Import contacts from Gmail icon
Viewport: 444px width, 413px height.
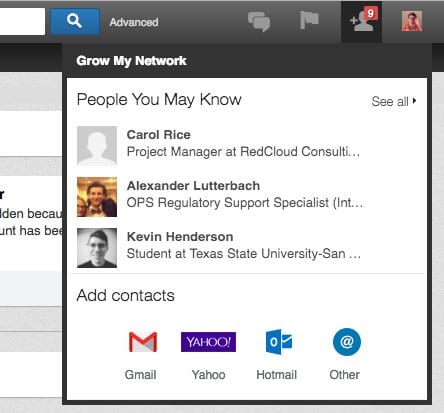[x=143, y=342]
